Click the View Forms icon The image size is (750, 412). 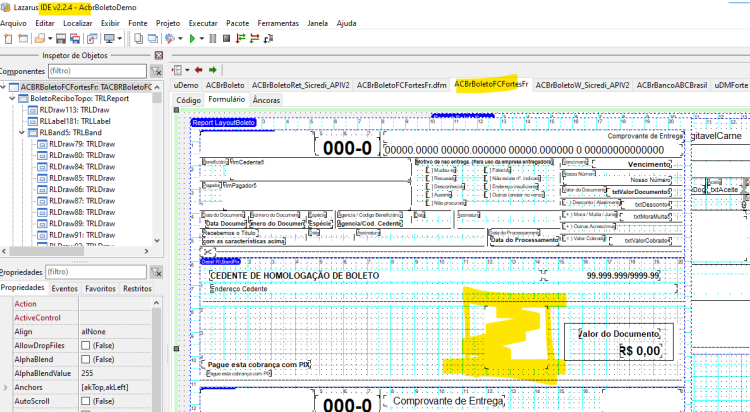click(x=153, y=39)
